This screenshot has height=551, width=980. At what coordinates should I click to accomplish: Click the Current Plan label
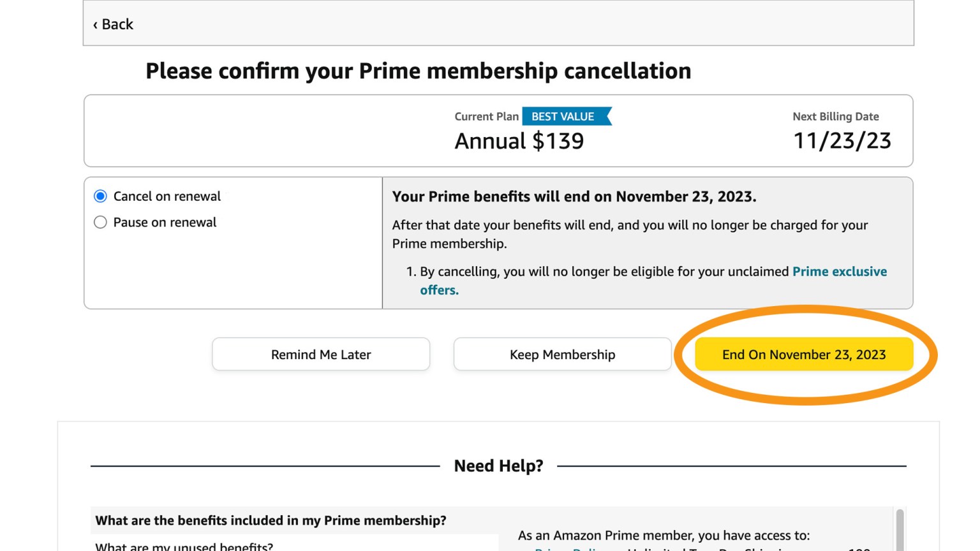(486, 116)
